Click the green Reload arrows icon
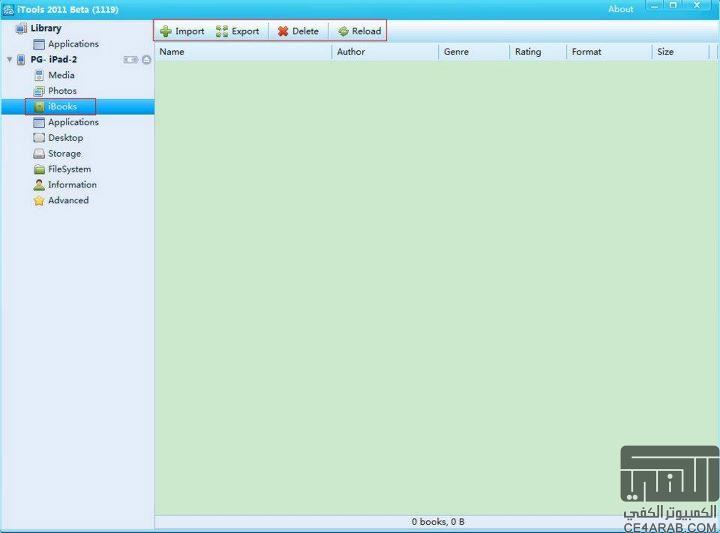The image size is (720, 533). (343, 31)
